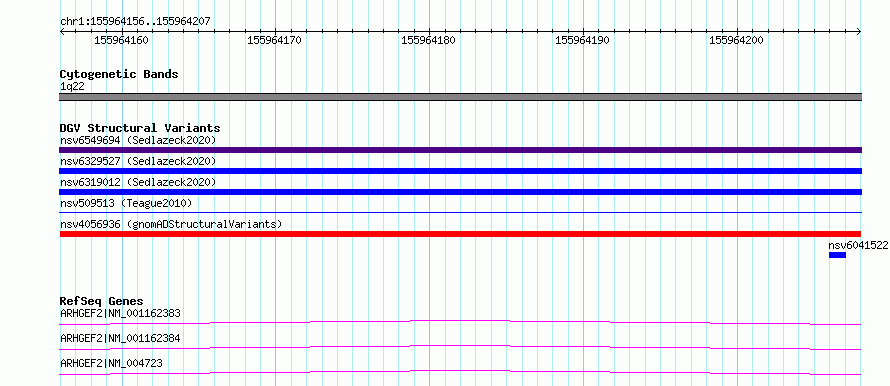Image resolution: width=890 pixels, height=386 pixels.
Task: Select the gray 1q22 cytogenetic band bar
Action: [460, 97]
